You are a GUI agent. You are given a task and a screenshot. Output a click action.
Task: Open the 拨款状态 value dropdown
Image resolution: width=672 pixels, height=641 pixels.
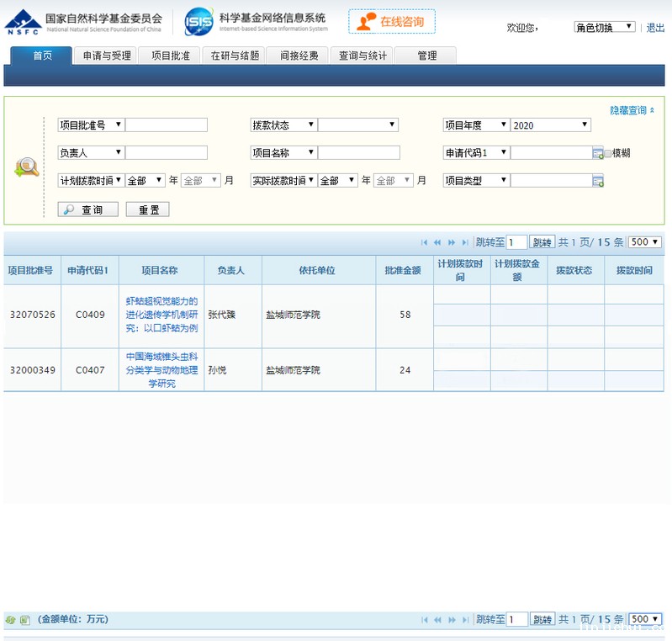(357, 125)
